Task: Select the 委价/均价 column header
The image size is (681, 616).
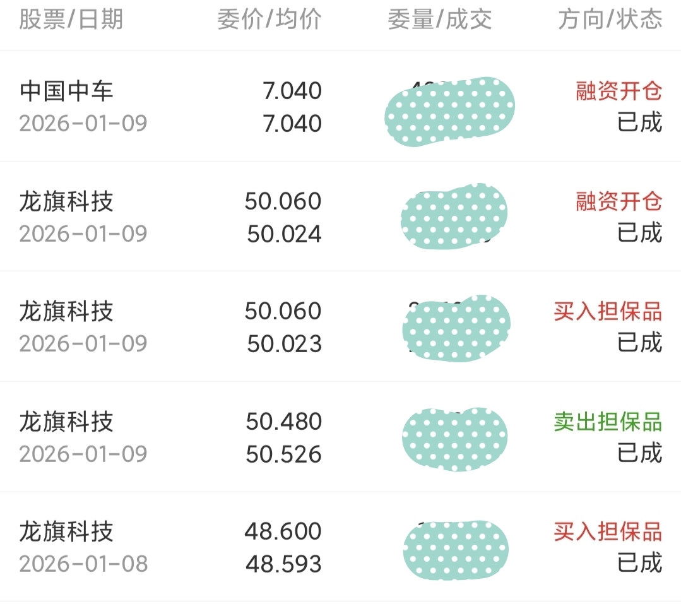Action: click(x=269, y=20)
